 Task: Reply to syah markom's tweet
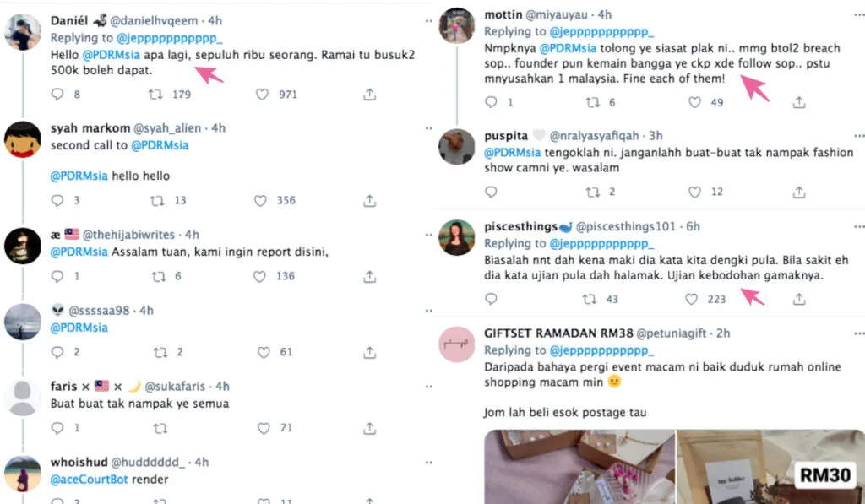(57, 200)
